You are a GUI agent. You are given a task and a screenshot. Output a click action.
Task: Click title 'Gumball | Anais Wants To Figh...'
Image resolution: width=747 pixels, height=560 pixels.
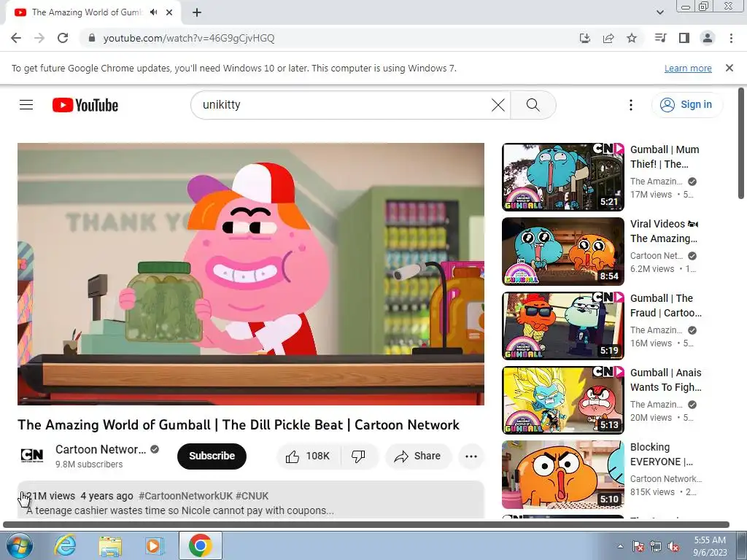click(x=666, y=379)
